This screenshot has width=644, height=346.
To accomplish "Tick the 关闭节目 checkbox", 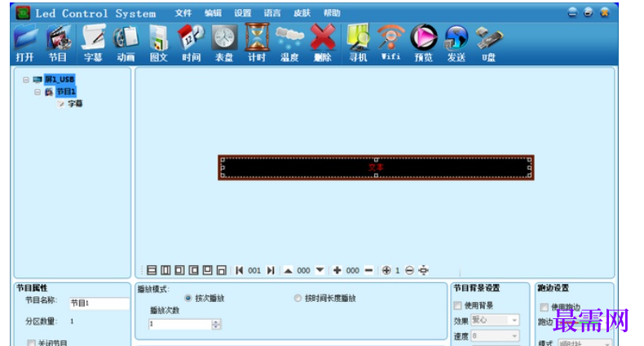I will point(31,343).
